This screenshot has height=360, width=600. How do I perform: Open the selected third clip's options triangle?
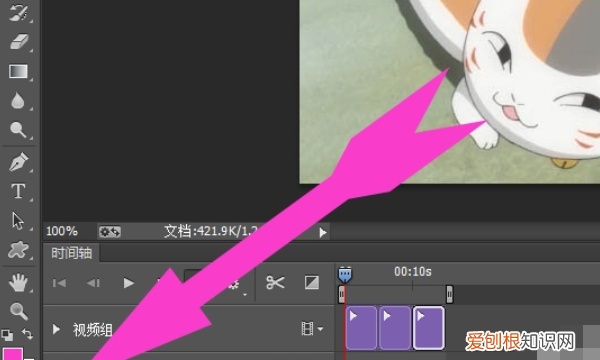click(421, 316)
